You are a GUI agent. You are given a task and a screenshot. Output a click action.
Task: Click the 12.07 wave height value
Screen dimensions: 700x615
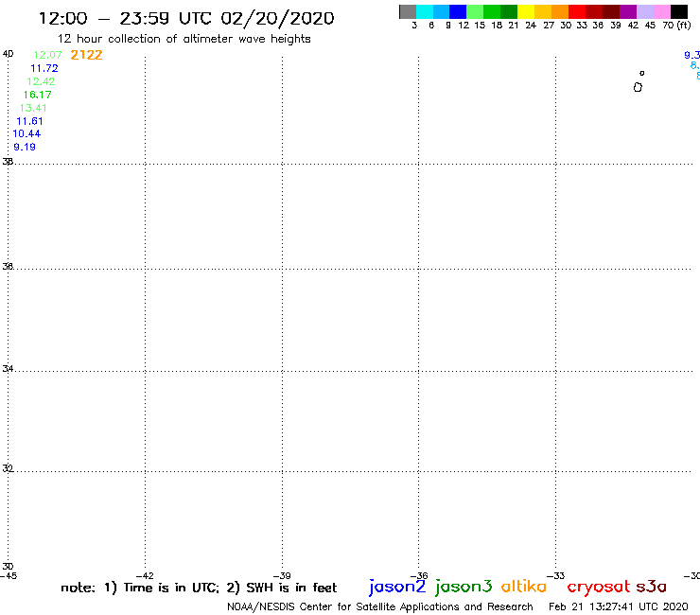(47, 55)
